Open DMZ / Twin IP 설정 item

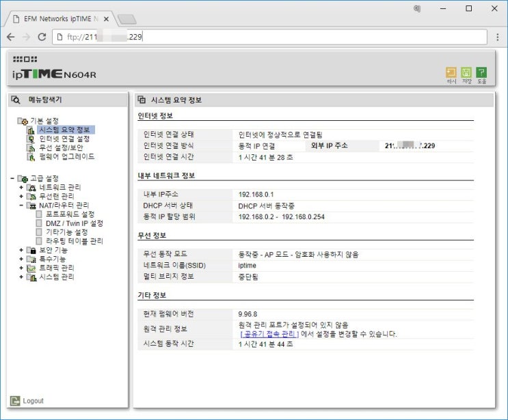[75, 223]
